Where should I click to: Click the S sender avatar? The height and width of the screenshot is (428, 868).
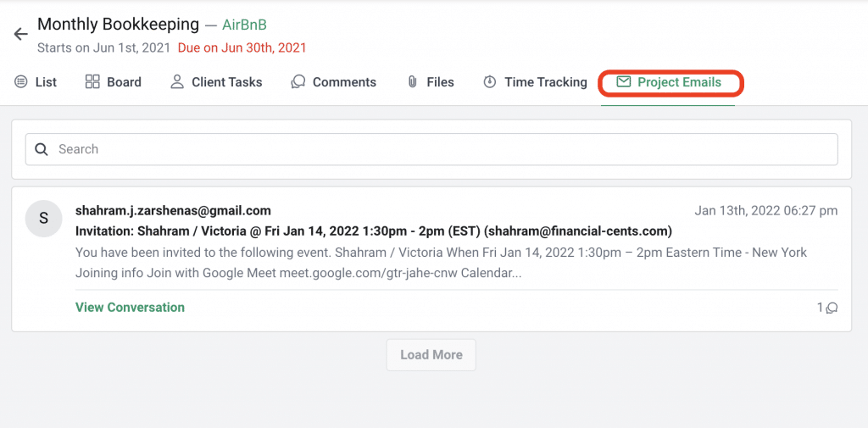coord(44,218)
